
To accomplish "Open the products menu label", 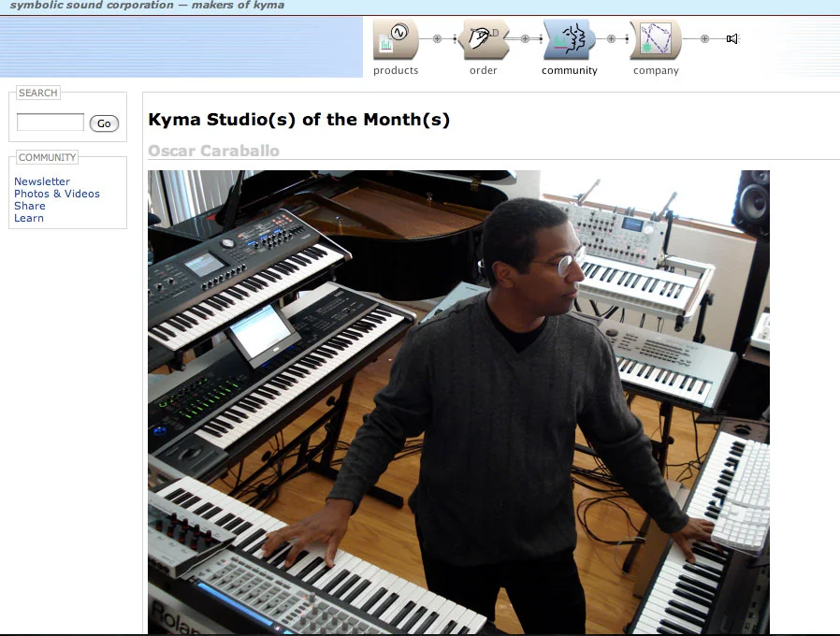I will tap(396, 71).
